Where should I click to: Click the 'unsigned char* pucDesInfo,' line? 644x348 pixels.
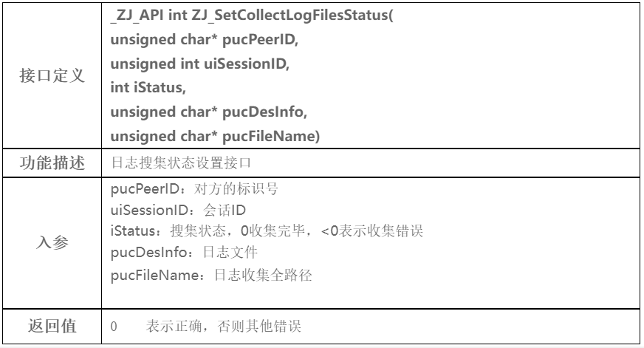pos(209,112)
